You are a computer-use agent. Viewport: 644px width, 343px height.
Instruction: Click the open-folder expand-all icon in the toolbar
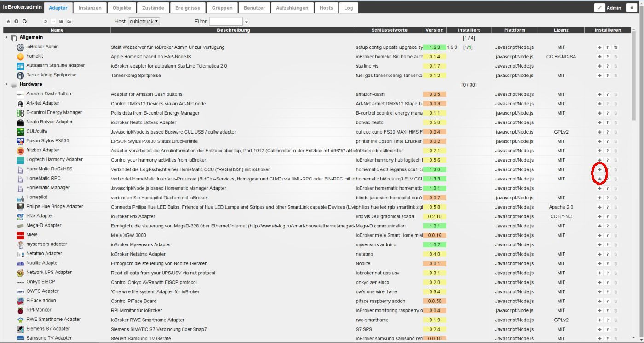tap(69, 22)
